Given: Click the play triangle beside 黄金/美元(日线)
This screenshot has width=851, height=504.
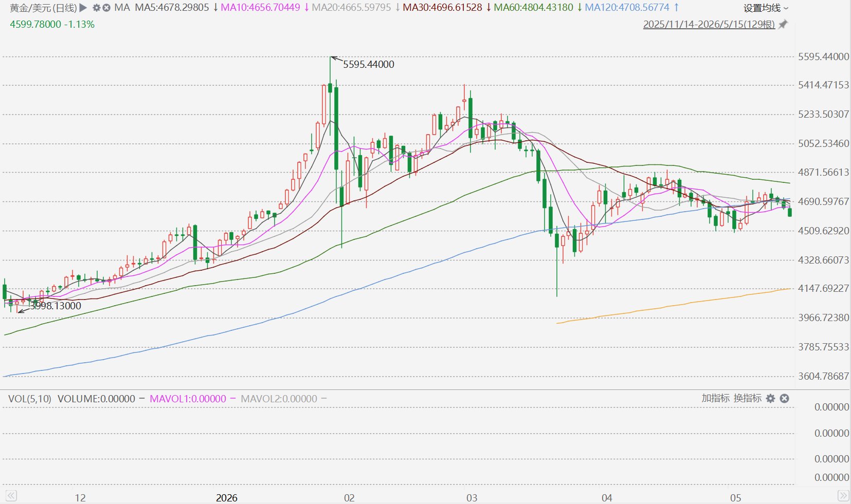Looking at the screenshot, I should (83, 8).
